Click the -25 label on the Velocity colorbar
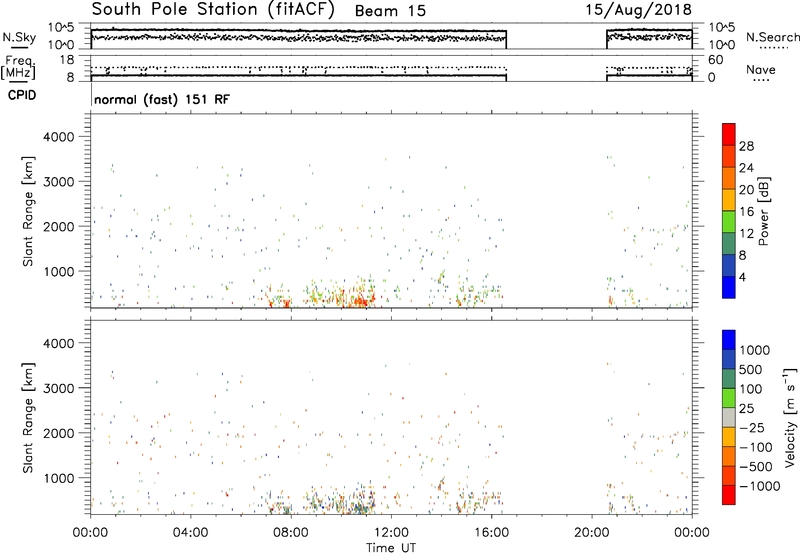The width and height of the screenshot is (800, 554). [752, 428]
